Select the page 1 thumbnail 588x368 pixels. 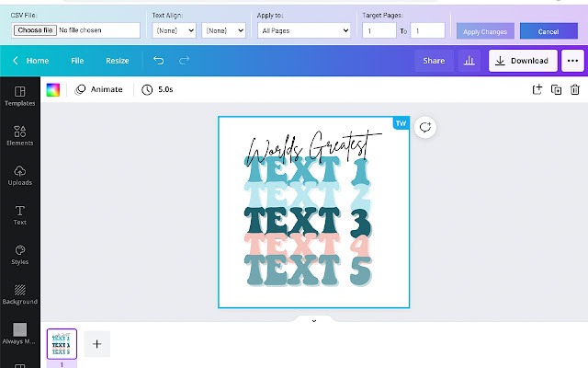[62, 343]
